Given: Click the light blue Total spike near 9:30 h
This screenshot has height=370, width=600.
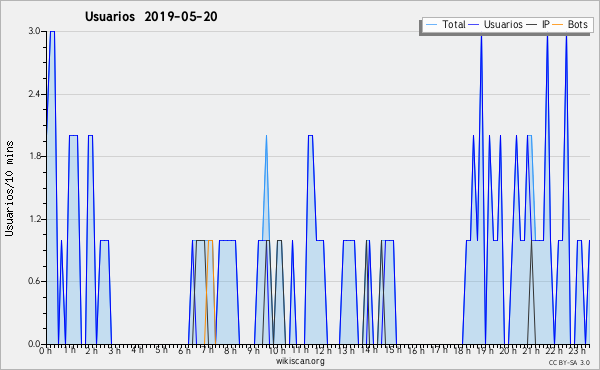Looking at the screenshot, I should tap(266, 135).
